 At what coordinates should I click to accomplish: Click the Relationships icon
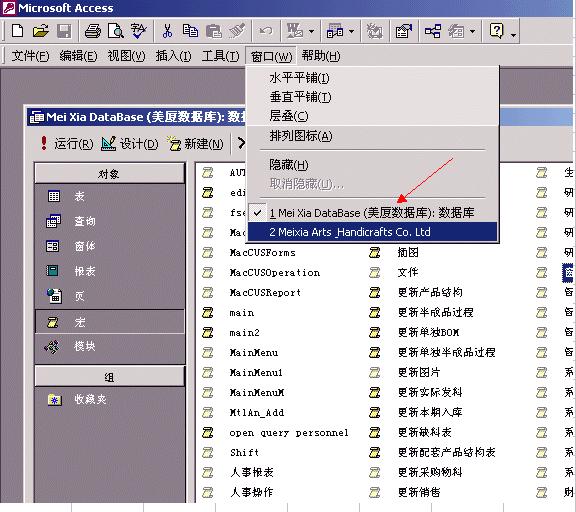tap(432, 31)
